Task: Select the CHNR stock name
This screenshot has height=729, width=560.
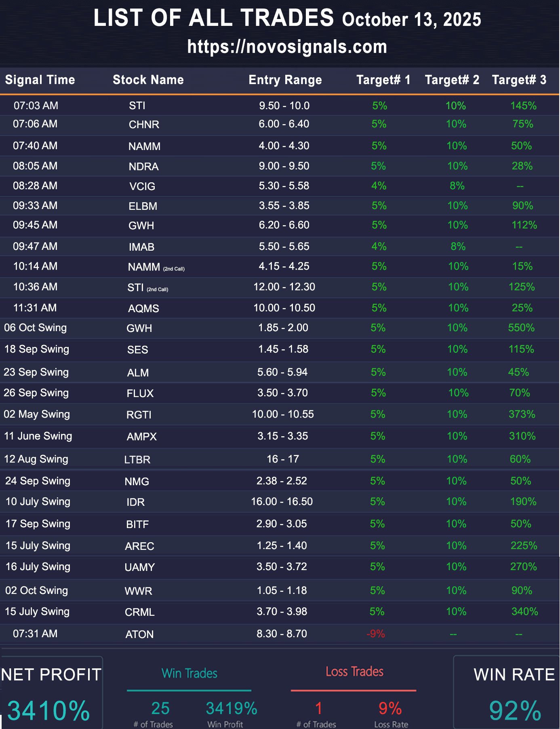Action: pyautogui.click(x=144, y=125)
